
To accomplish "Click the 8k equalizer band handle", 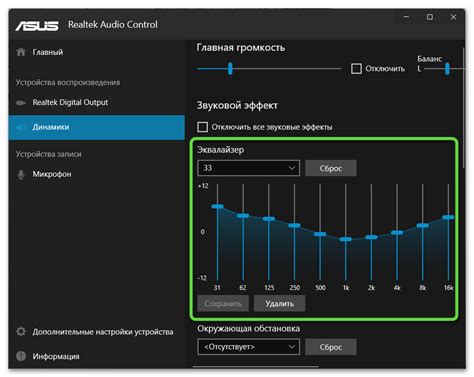I will [x=423, y=225].
